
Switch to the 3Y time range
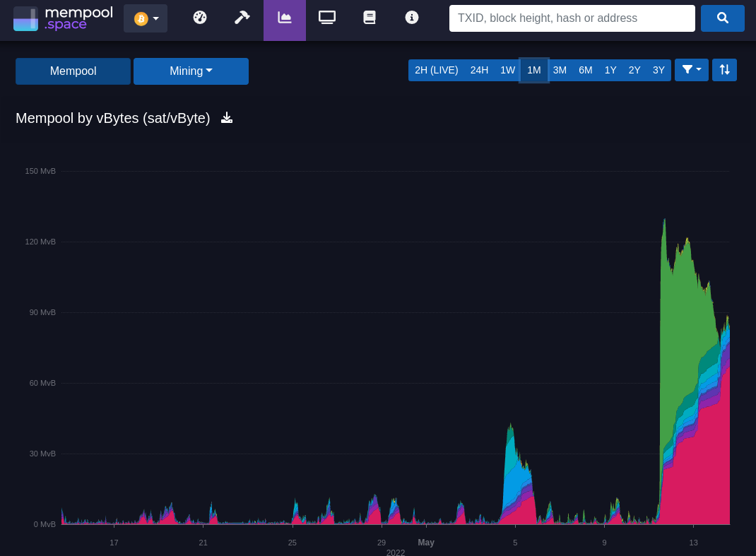658,70
